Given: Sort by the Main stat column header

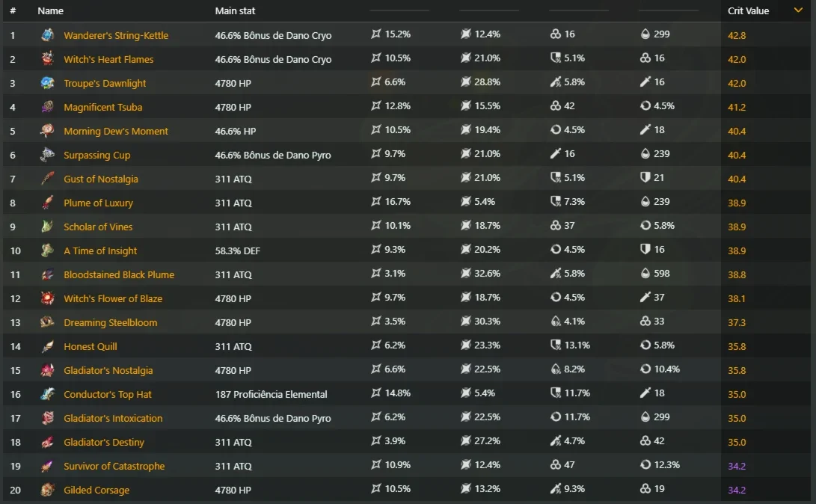Looking at the screenshot, I should tap(235, 10).
